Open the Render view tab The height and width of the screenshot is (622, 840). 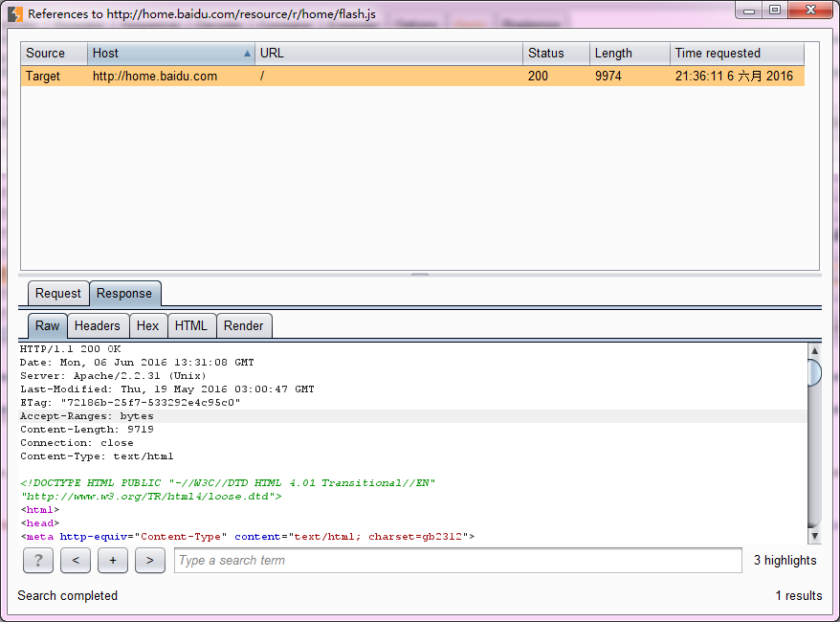pos(244,325)
